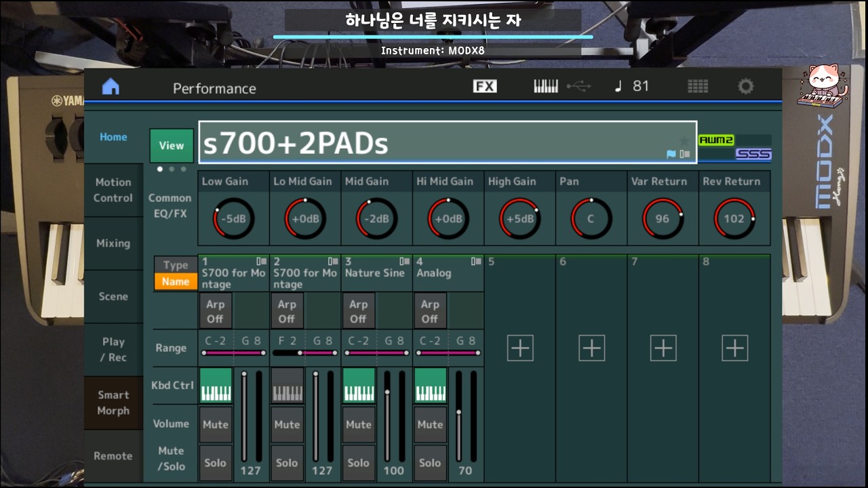This screenshot has width=868, height=488.
Task: Adjust the High Gain knob
Action: click(x=520, y=219)
